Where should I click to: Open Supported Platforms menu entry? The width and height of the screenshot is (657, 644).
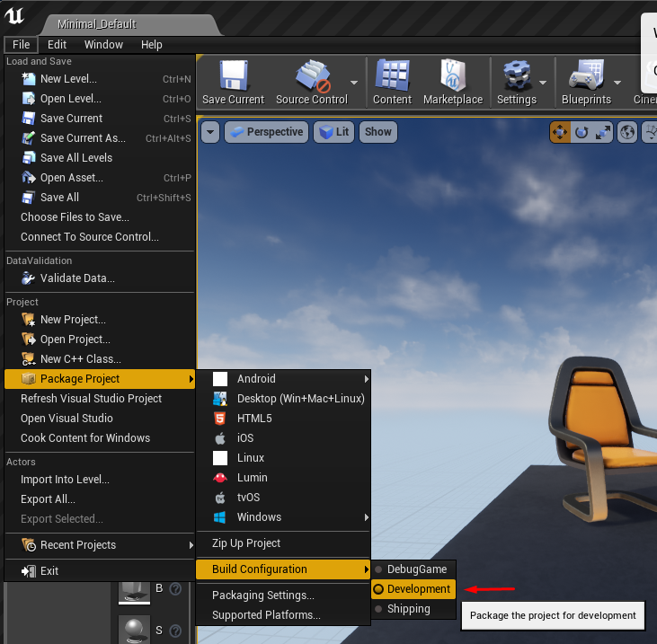coord(284,614)
